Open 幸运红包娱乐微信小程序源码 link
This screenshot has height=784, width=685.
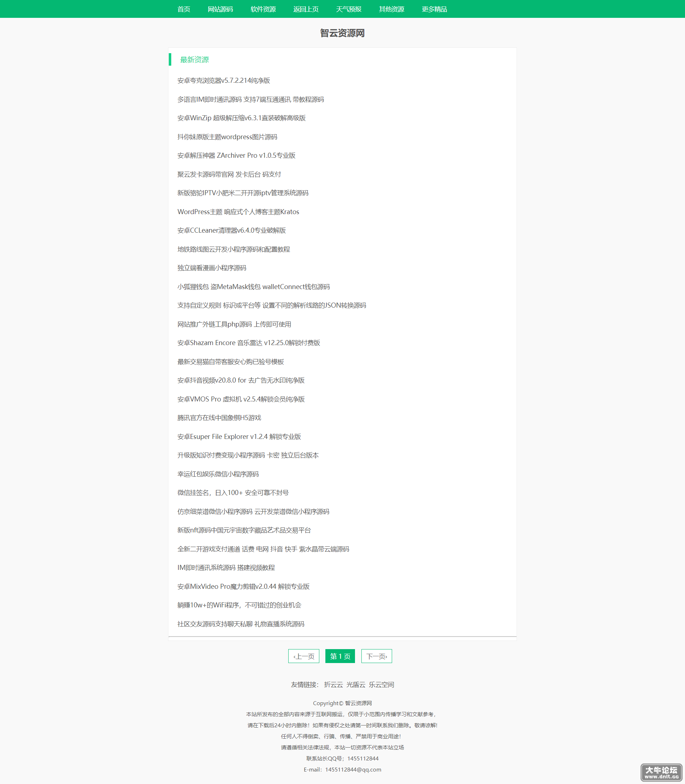click(x=218, y=474)
